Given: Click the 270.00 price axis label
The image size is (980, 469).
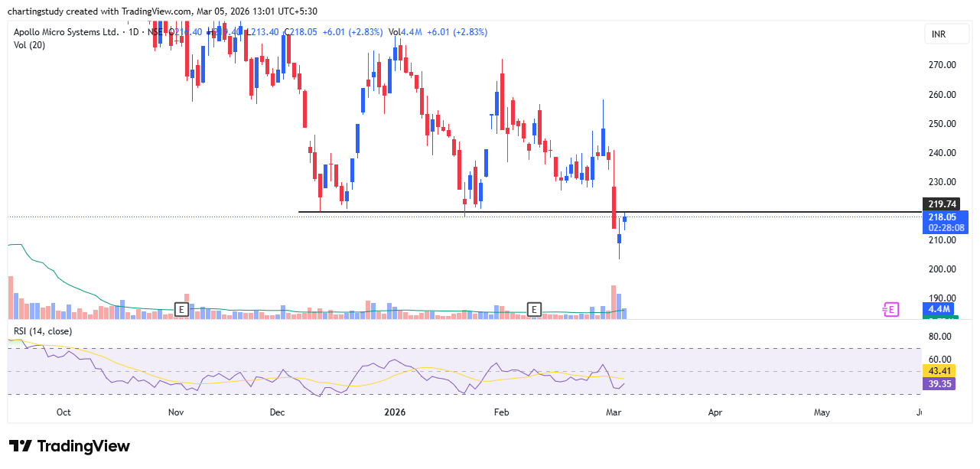Looking at the screenshot, I should coord(943,66).
